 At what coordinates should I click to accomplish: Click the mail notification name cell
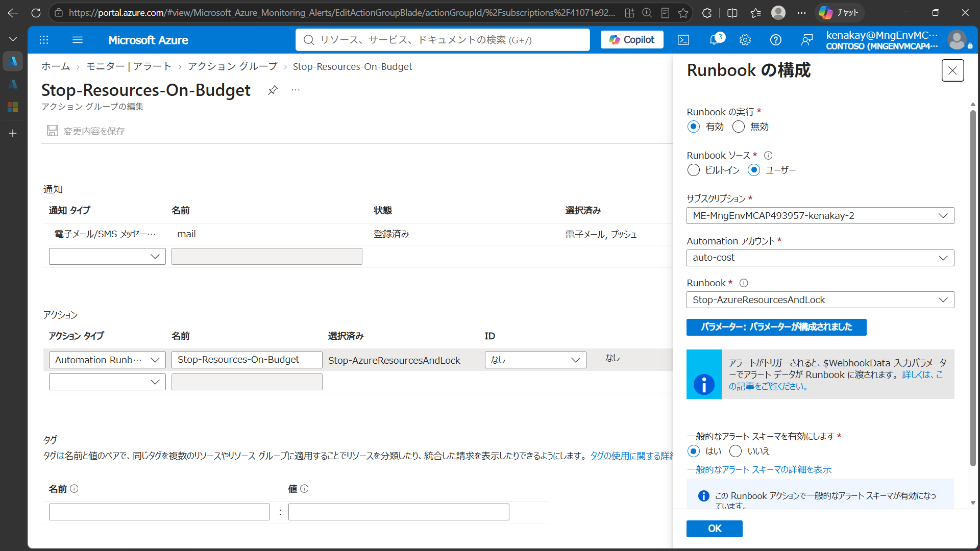[186, 234]
